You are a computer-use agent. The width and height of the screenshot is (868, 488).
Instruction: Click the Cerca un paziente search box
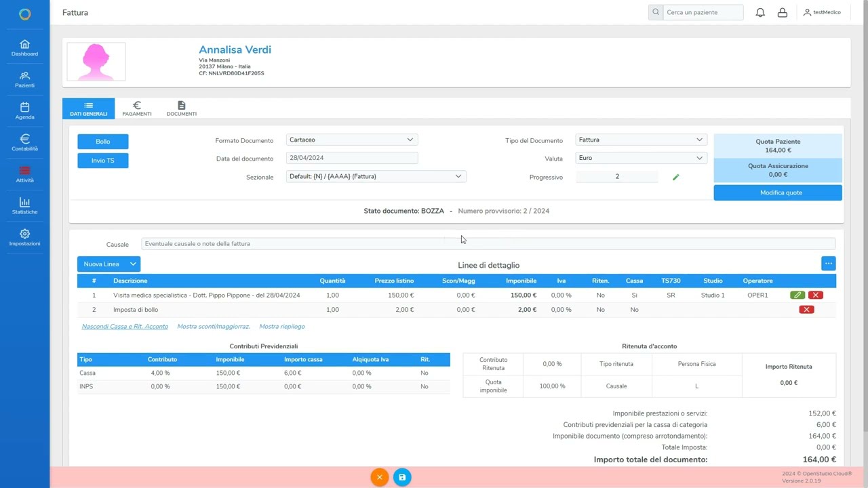click(x=703, y=12)
